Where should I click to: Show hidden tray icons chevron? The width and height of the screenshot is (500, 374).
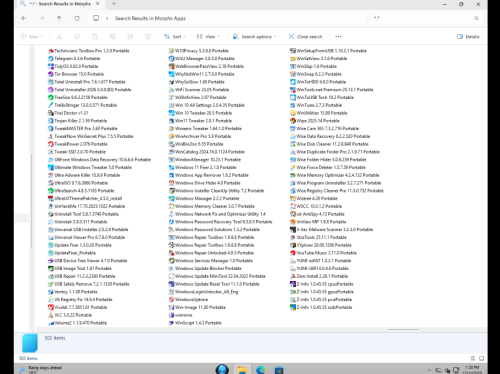429,370
